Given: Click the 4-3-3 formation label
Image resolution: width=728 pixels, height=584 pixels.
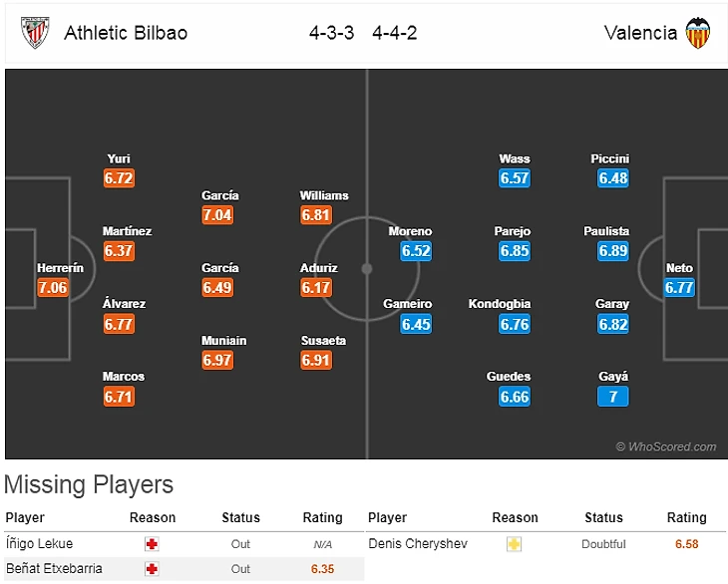Looking at the screenshot, I should click(x=331, y=33).
